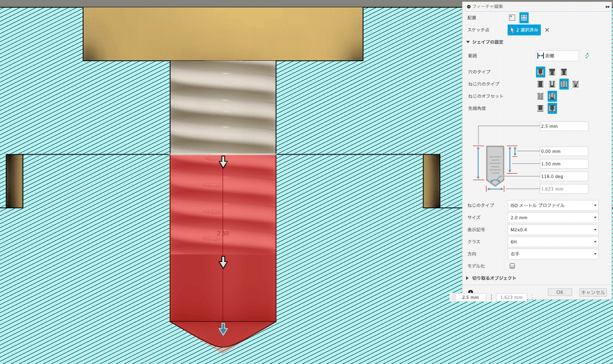This screenshot has width=613, height=364.
Task: Flip the hole direction with the arrows icon
Action: click(587, 56)
